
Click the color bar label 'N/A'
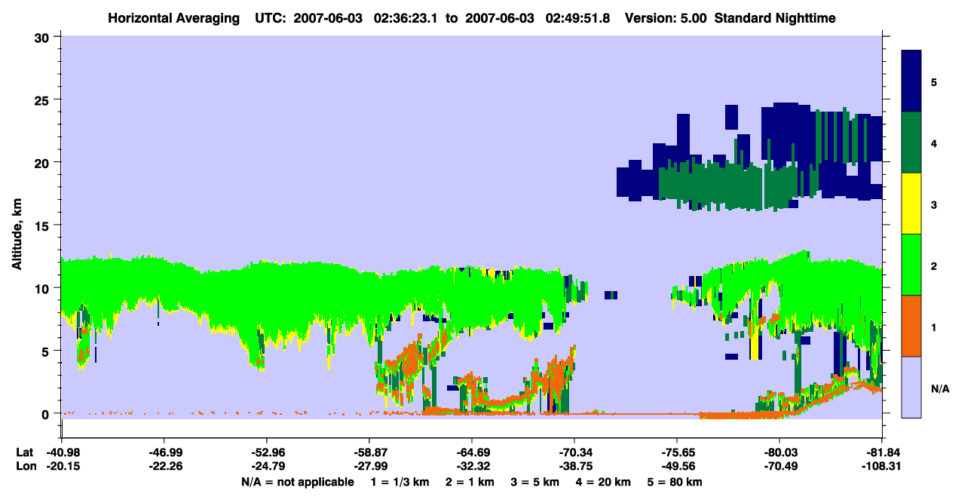940,389
